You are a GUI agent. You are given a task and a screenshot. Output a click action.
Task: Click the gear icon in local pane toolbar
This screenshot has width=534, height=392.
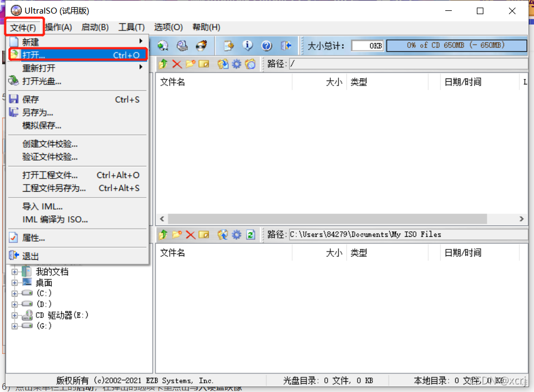(x=236, y=235)
